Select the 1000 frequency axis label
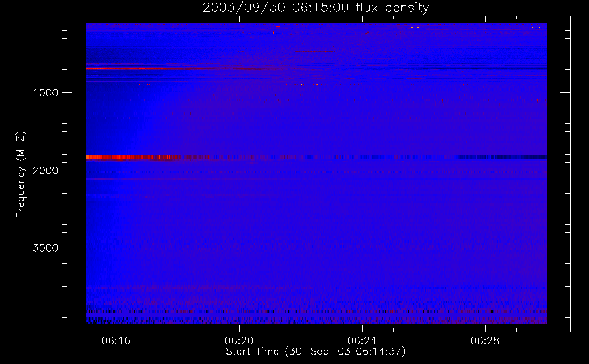This screenshot has width=589, height=364. click(x=46, y=93)
